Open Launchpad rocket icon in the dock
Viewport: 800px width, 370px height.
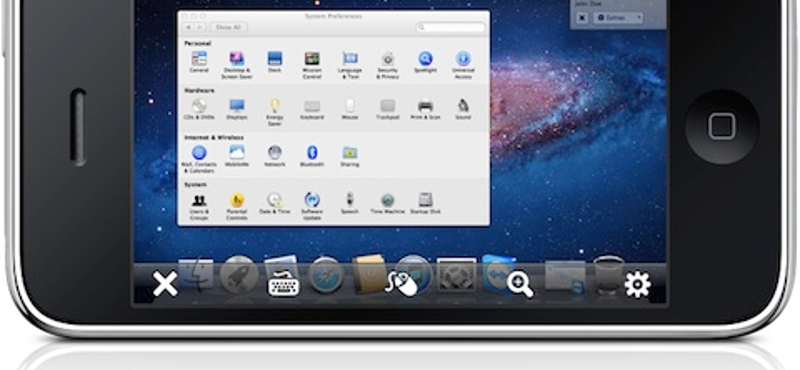click(x=239, y=275)
